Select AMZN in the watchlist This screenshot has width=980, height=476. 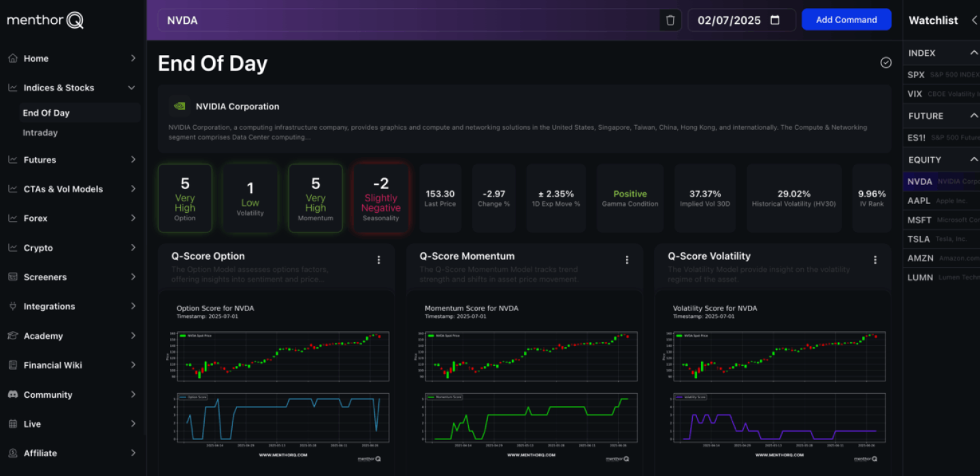(941, 258)
